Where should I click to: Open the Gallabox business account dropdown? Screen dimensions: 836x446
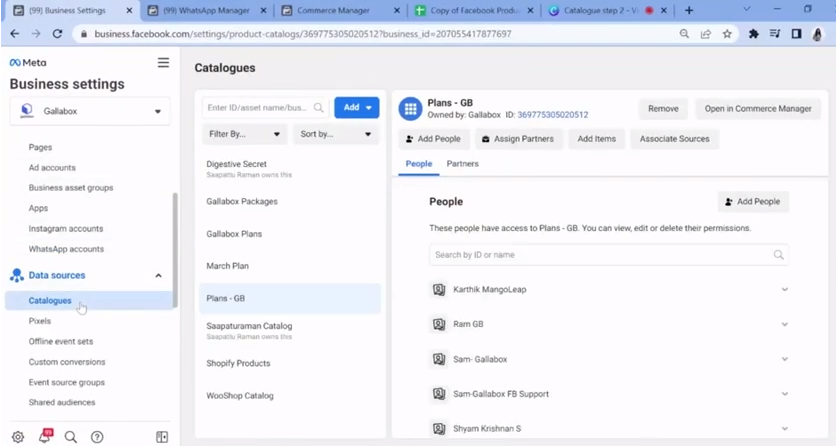pos(90,111)
